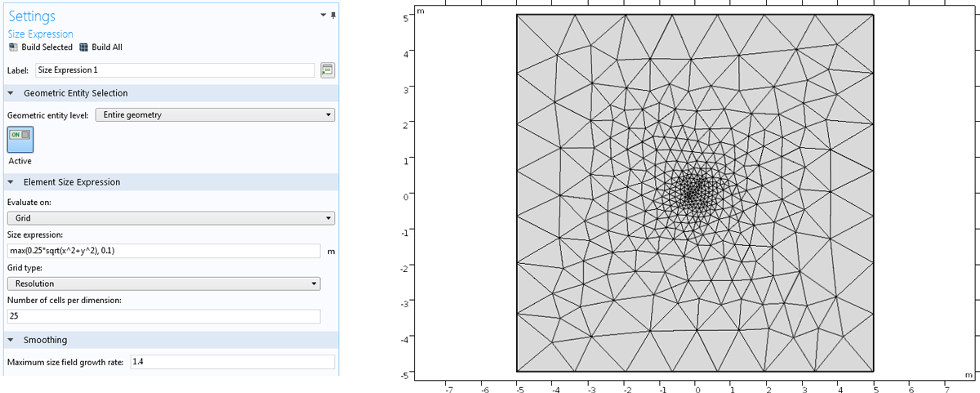Click the 'Active' label under the toggle
The width and height of the screenshot is (980, 393).
(x=20, y=161)
